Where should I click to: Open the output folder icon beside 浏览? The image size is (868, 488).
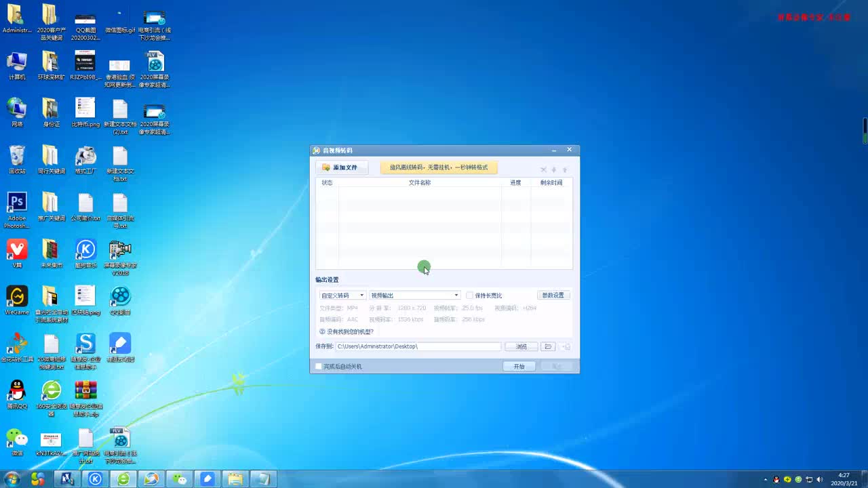click(x=548, y=346)
